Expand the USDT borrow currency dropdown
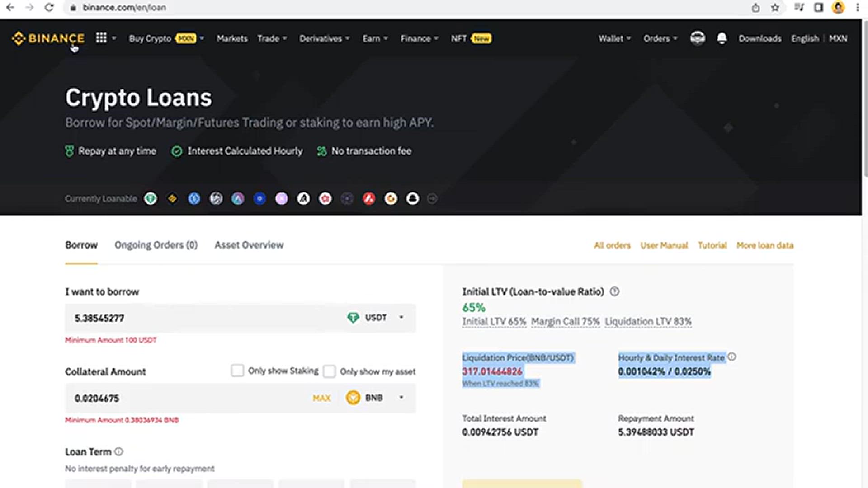Viewport: 868px width, 488px height. coord(401,318)
